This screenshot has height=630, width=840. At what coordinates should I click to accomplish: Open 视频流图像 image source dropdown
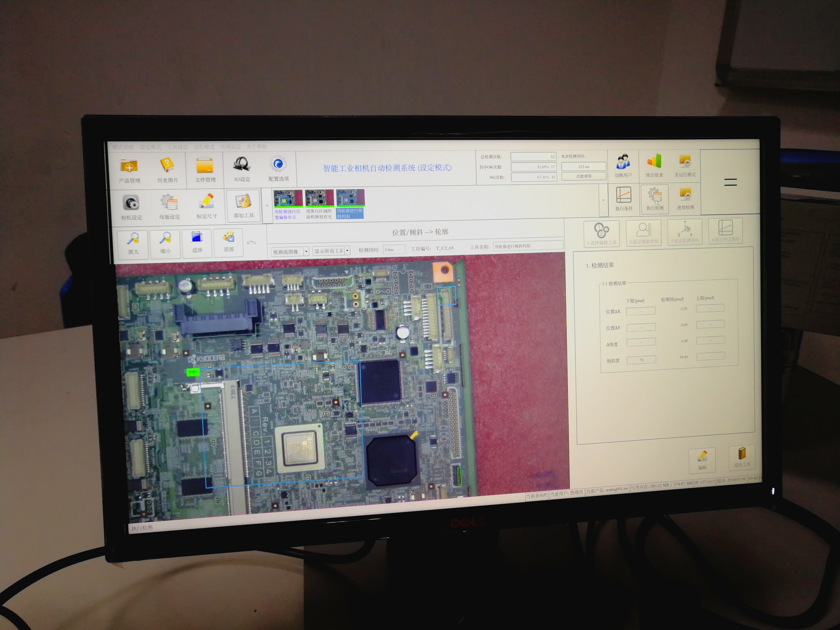tap(290, 251)
